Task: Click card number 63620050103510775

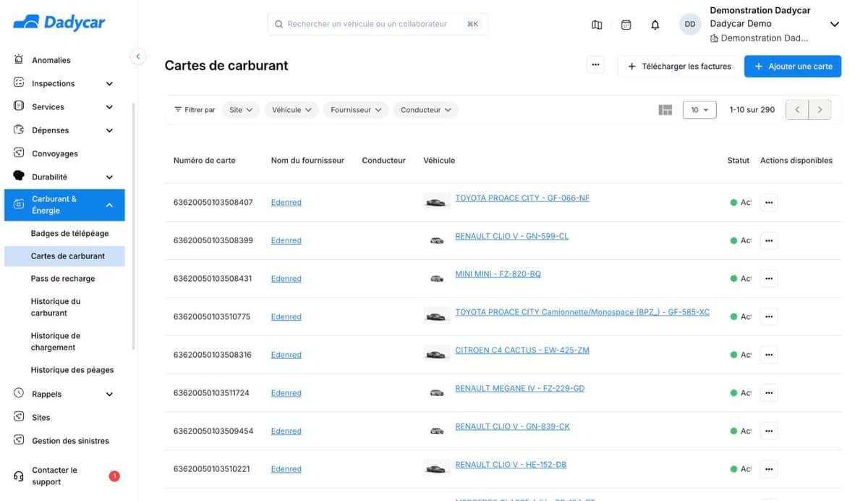Action: point(212,316)
